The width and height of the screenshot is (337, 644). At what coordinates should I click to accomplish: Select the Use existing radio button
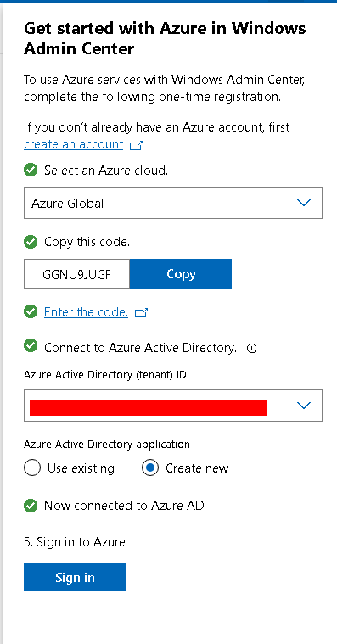32,468
